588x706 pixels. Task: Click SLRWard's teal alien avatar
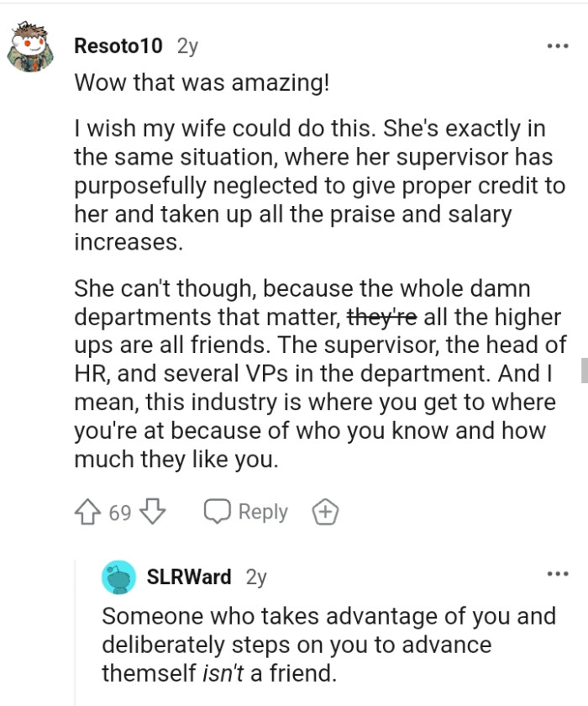[x=118, y=577]
